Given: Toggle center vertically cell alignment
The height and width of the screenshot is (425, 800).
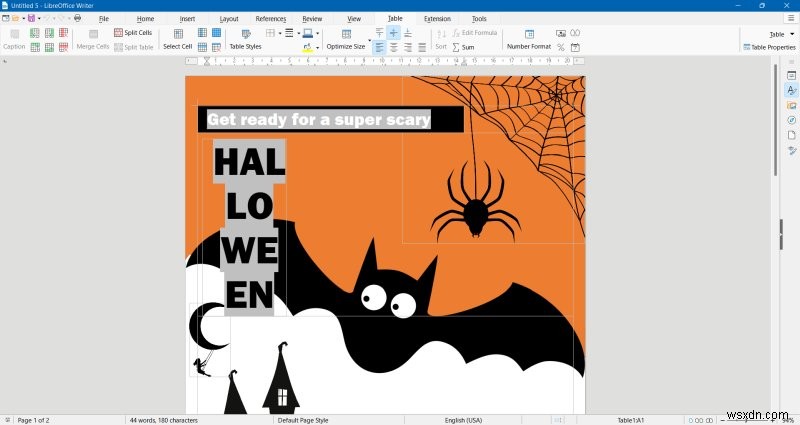Looking at the screenshot, I should 393,33.
